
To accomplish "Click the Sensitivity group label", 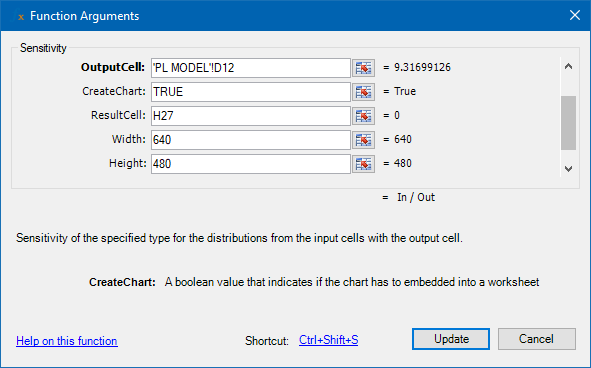I will tap(43, 48).
